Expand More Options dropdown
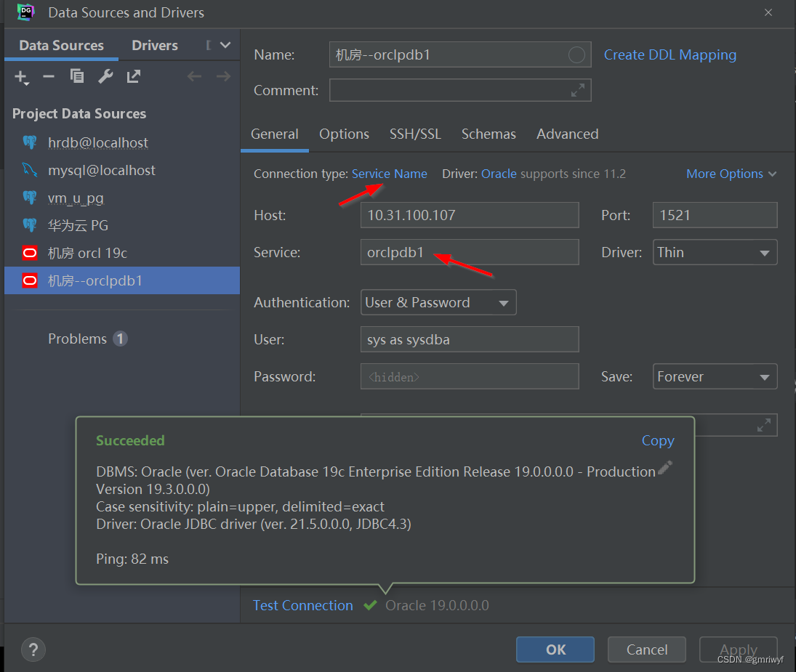Image resolution: width=796 pixels, height=672 pixels. (731, 174)
